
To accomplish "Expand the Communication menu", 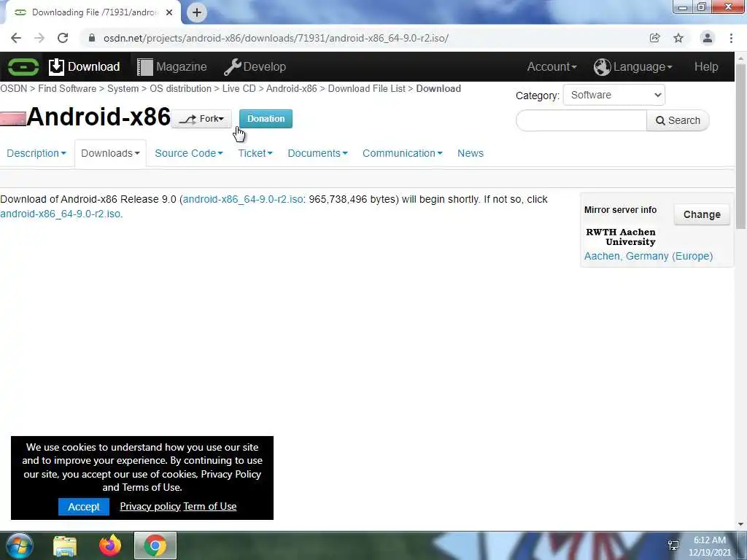I will (x=402, y=153).
